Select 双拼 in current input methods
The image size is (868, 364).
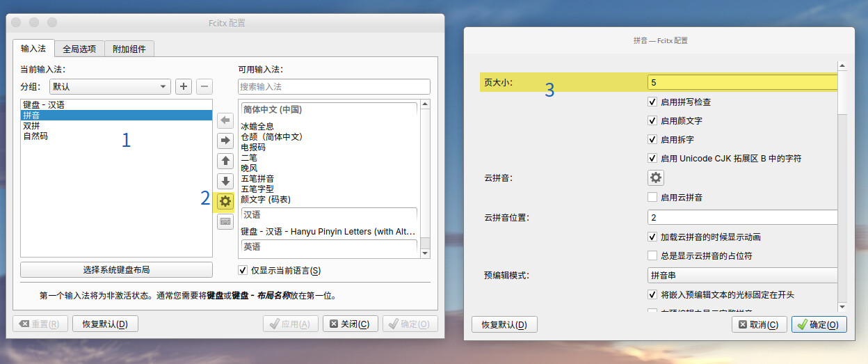[x=116, y=126]
